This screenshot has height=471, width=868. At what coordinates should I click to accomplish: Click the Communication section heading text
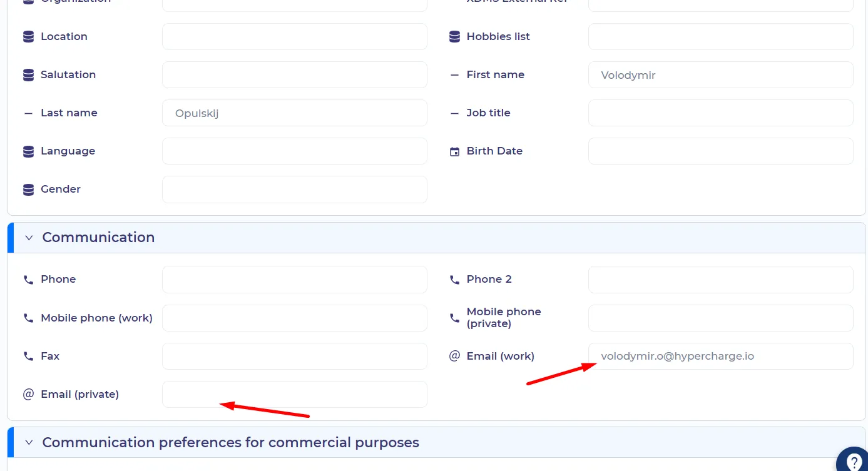(98, 238)
